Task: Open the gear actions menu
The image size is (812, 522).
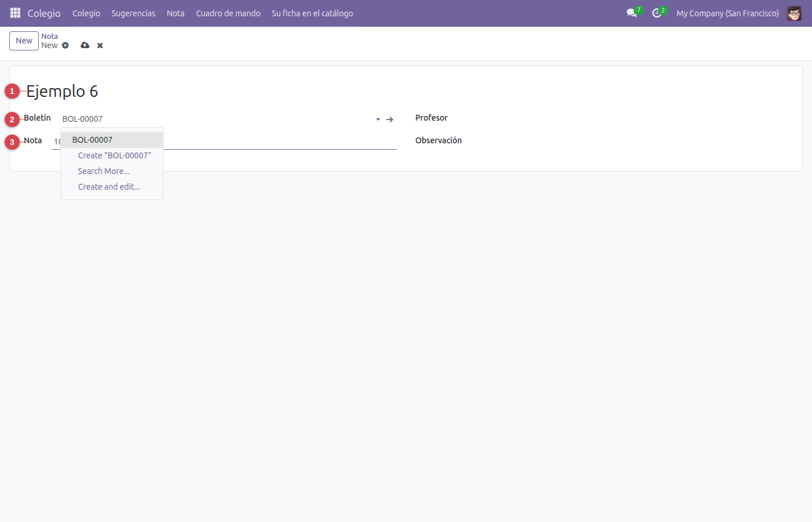Action: [66, 45]
